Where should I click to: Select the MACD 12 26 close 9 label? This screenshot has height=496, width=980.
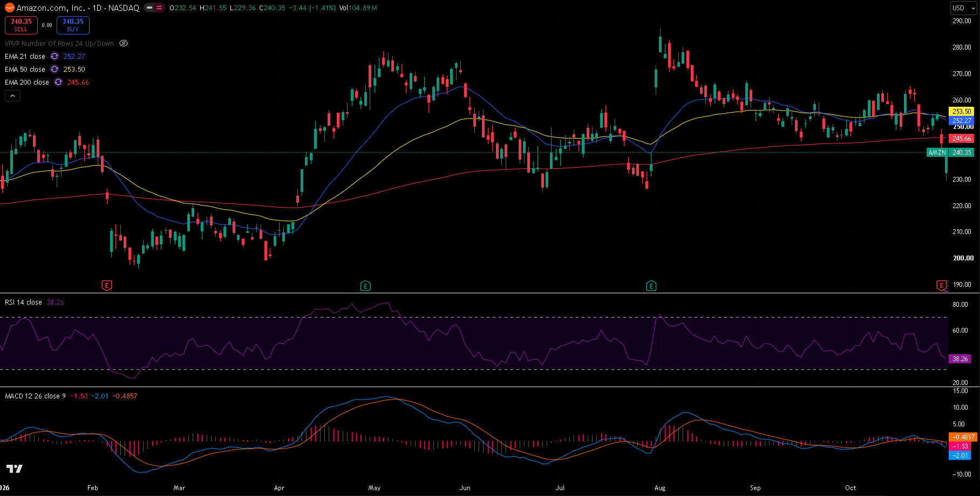[35, 396]
